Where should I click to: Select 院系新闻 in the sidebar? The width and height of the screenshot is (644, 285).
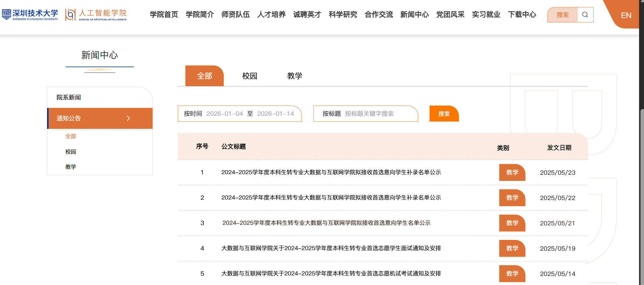pyautogui.click(x=69, y=97)
